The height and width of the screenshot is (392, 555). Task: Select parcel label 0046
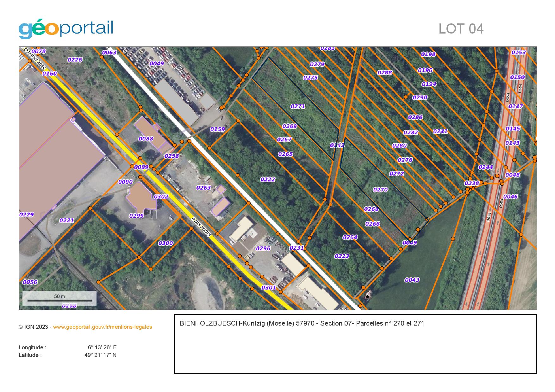(x=510, y=196)
